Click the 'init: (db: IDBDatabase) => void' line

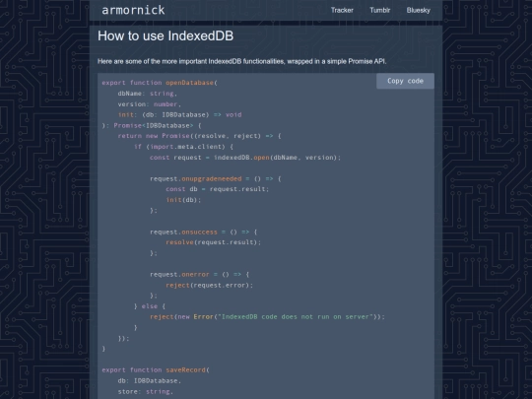coord(180,114)
